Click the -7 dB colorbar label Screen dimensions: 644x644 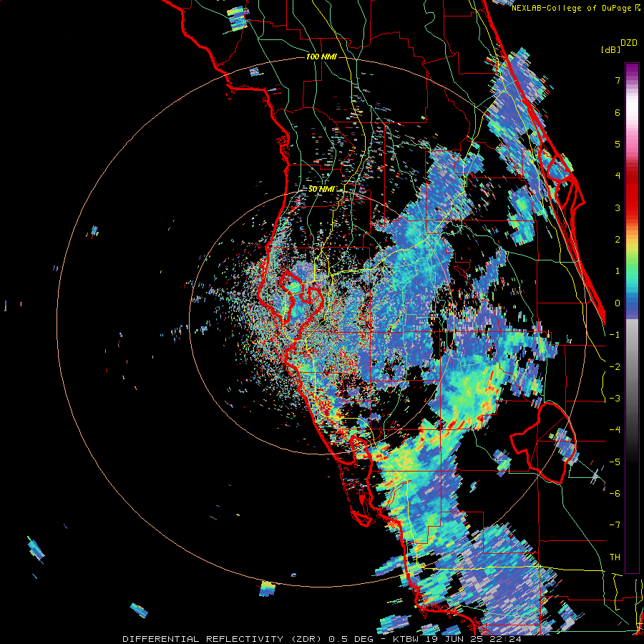pos(615,525)
